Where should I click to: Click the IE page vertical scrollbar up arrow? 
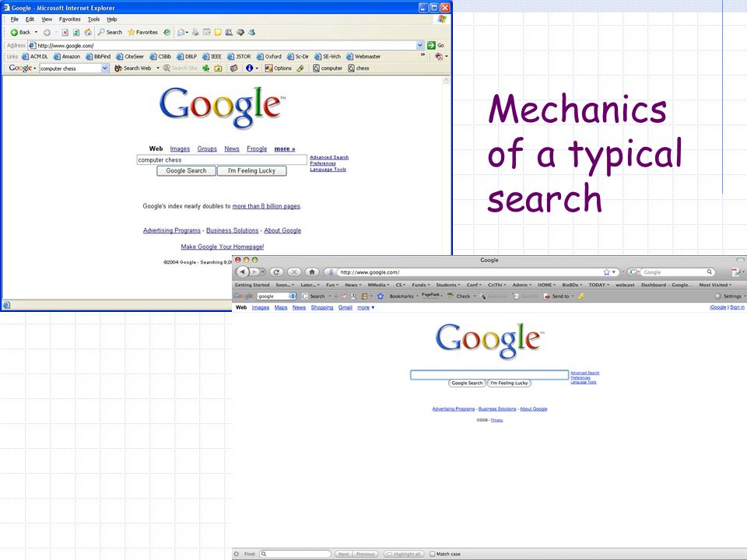446,80
